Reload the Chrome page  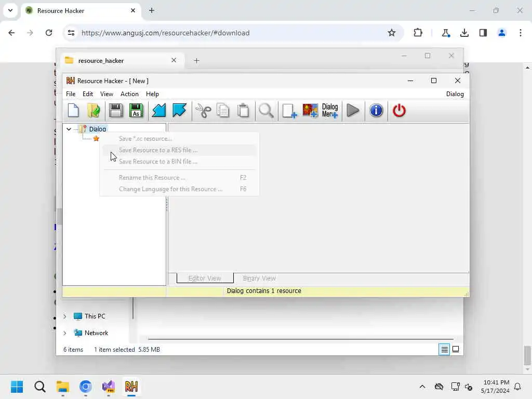(x=49, y=33)
